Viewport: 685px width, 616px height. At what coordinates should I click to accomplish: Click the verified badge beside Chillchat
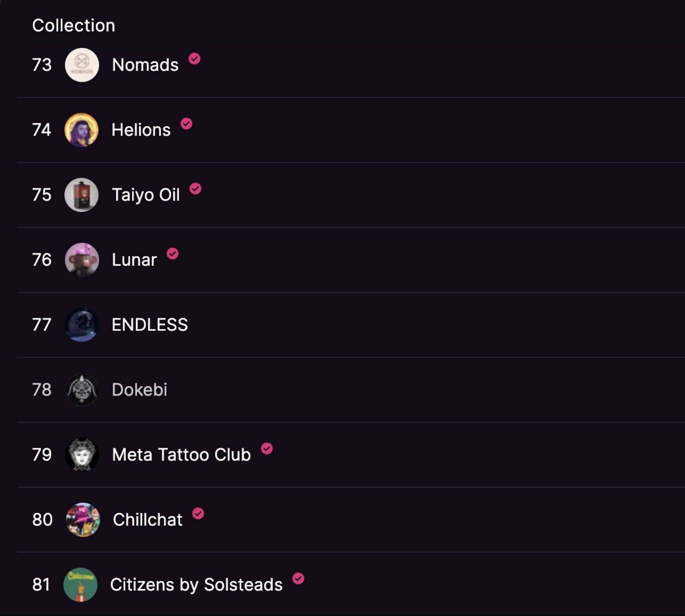pos(198,514)
